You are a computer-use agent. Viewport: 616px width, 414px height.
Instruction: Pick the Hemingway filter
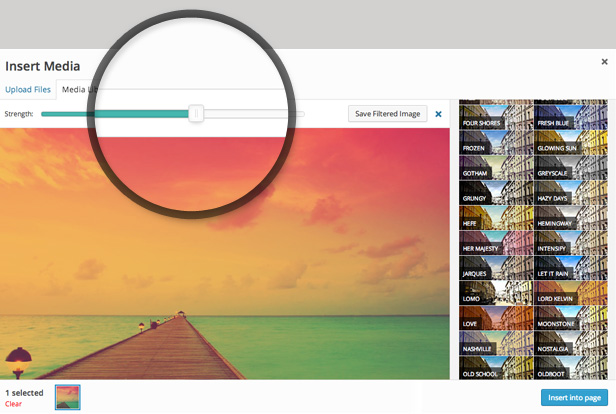(x=570, y=218)
